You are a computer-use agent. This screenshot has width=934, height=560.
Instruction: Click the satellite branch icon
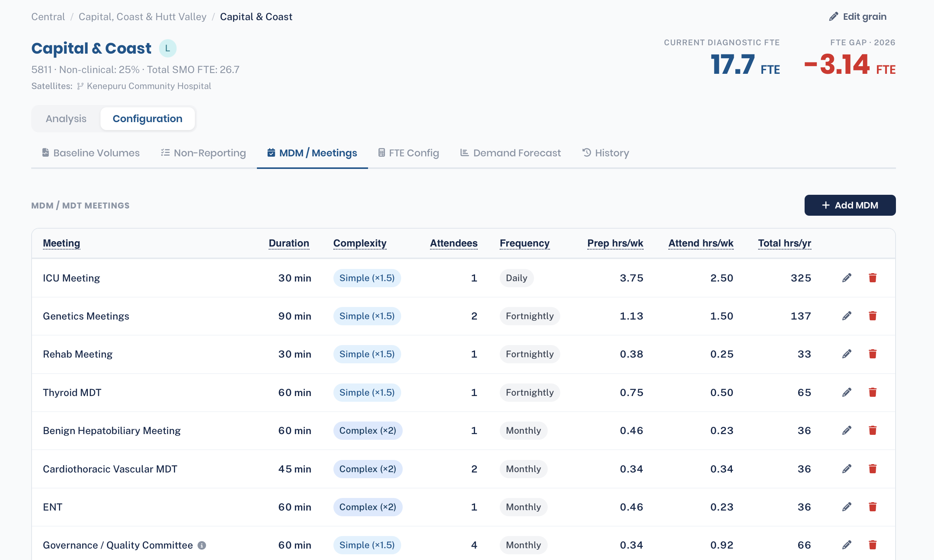(x=80, y=86)
